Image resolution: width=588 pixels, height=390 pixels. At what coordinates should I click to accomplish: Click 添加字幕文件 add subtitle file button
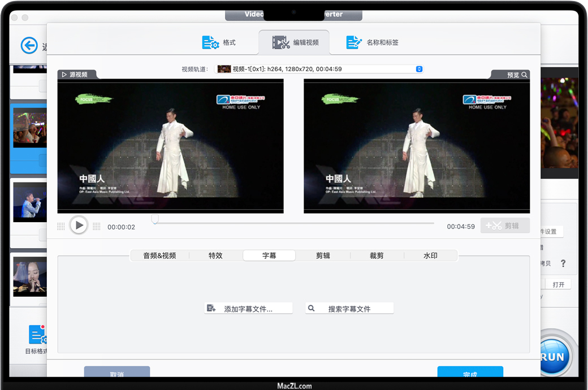(248, 309)
